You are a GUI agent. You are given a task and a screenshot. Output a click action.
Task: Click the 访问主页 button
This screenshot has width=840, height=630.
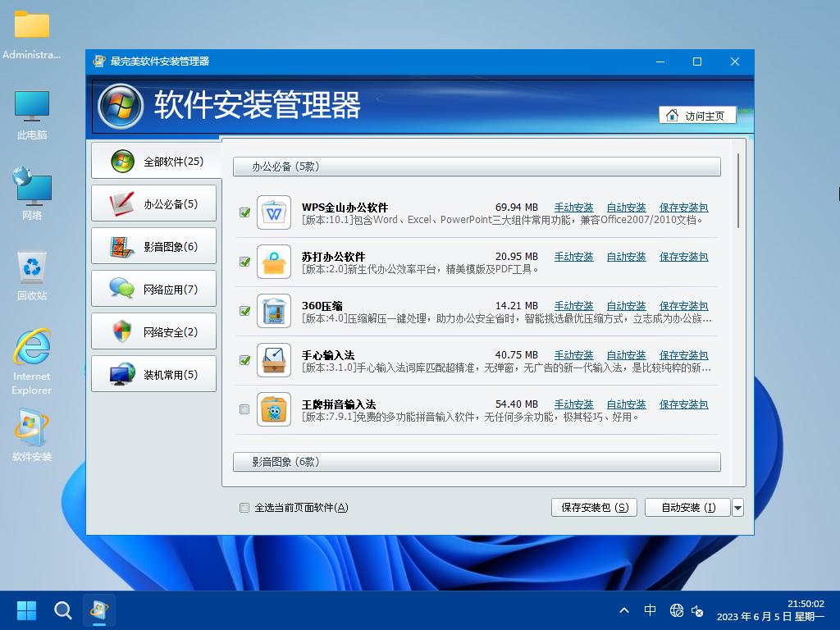tap(697, 116)
